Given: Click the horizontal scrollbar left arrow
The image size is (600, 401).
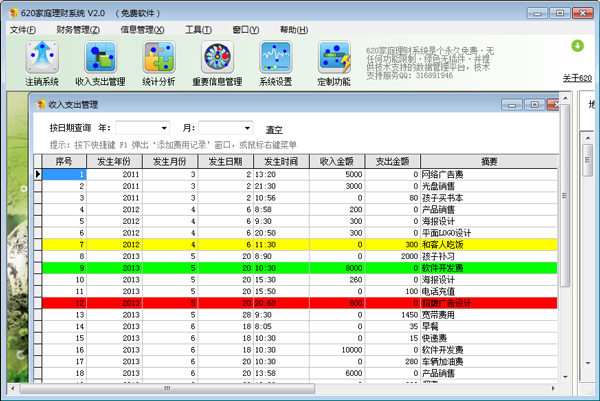Looking at the screenshot, I should click(13, 388).
